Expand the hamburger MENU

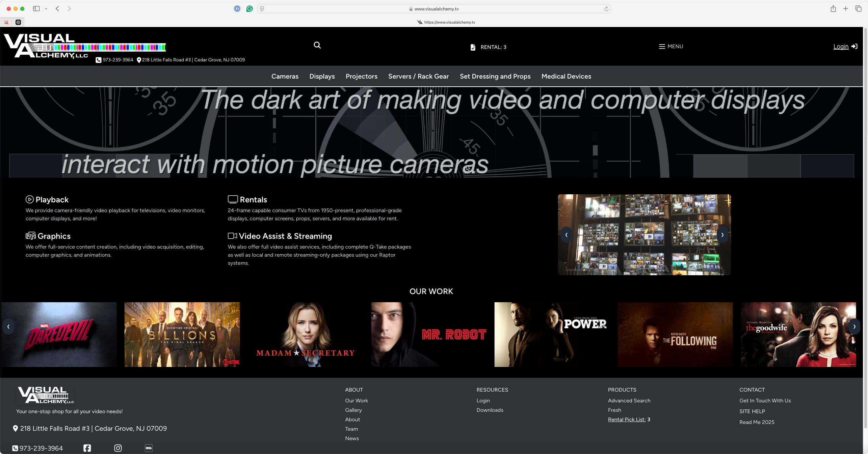pos(671,47)
